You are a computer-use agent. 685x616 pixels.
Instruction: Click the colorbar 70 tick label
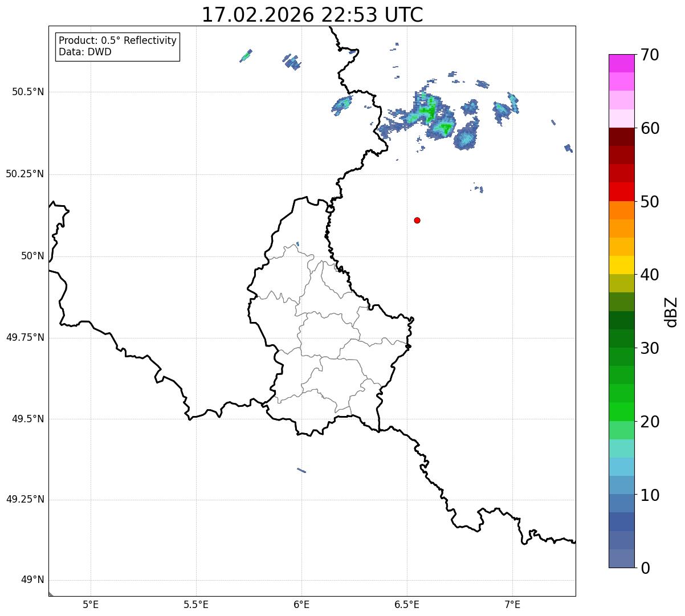650,55
